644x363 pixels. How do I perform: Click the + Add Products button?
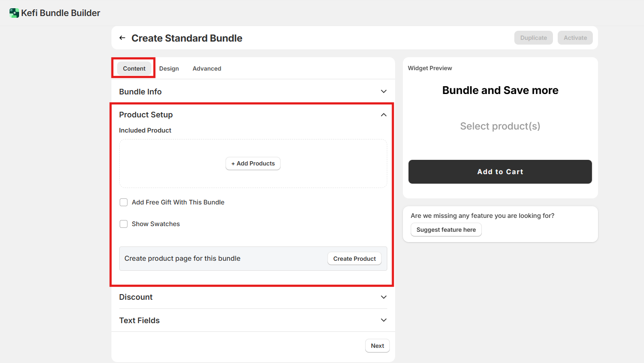[x=253, y=163]
